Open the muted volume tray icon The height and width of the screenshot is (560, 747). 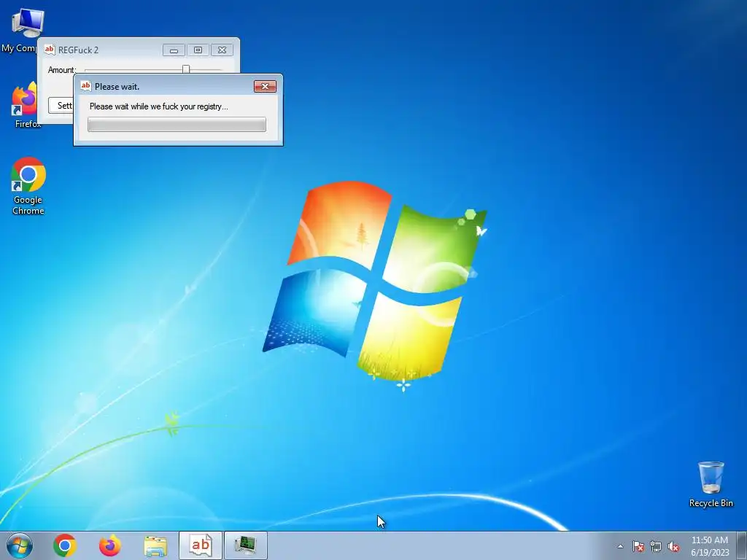tap(673, 546)
